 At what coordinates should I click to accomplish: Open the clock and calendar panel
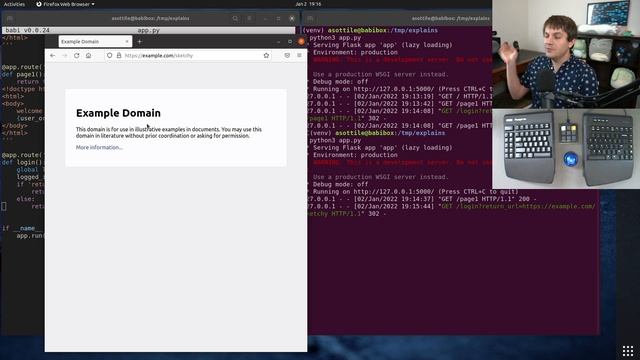coord(308,4)
